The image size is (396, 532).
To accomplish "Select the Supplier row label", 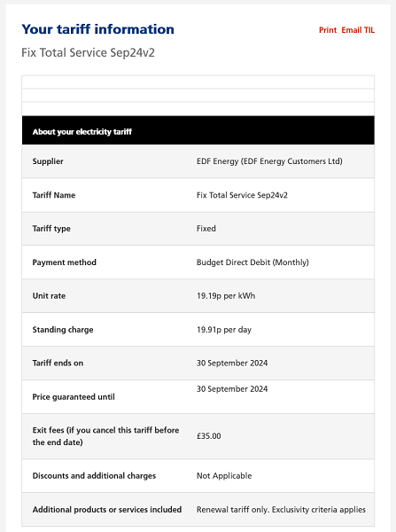I will [48, 161].
